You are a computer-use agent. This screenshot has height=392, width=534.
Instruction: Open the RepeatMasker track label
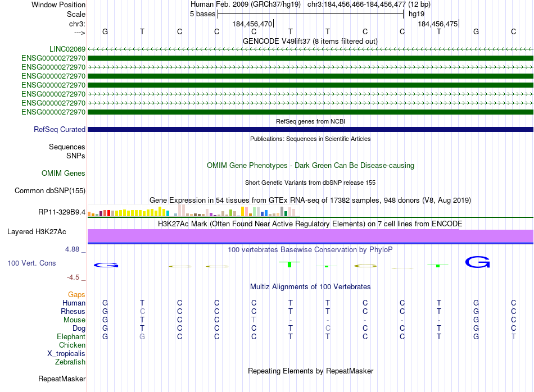(x=62, y=379)
